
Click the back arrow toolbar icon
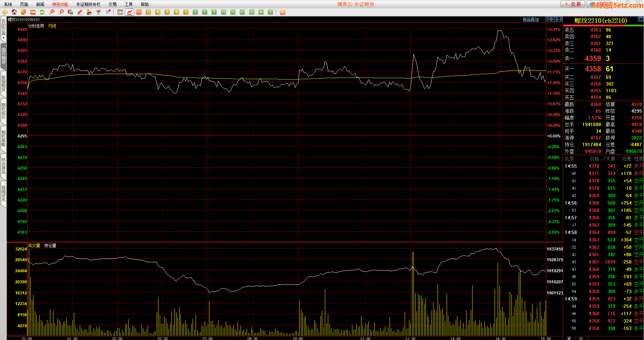click(x=5, y=12)
